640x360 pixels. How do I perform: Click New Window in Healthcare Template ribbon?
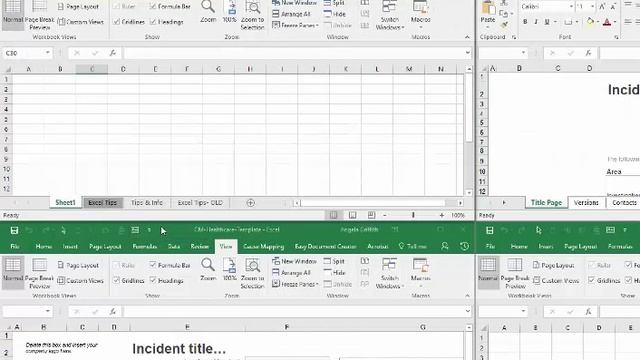294,261
